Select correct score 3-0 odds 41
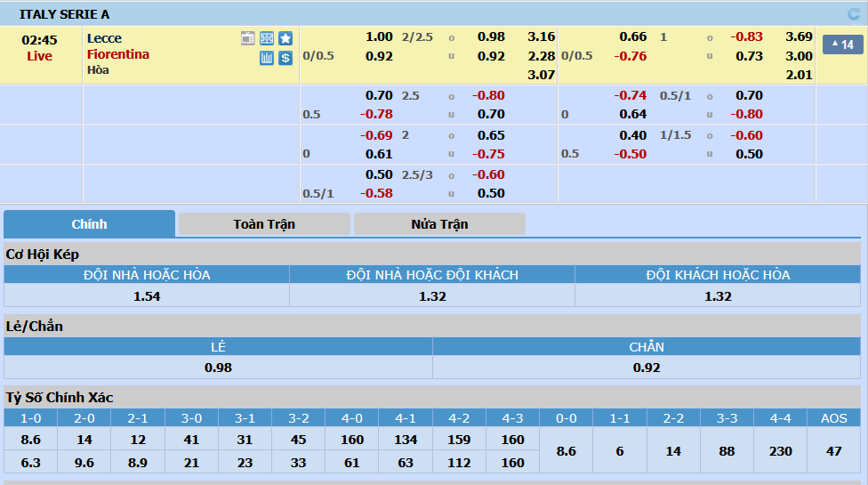This screenshot has height=485, width=868. tap(191, 440)
